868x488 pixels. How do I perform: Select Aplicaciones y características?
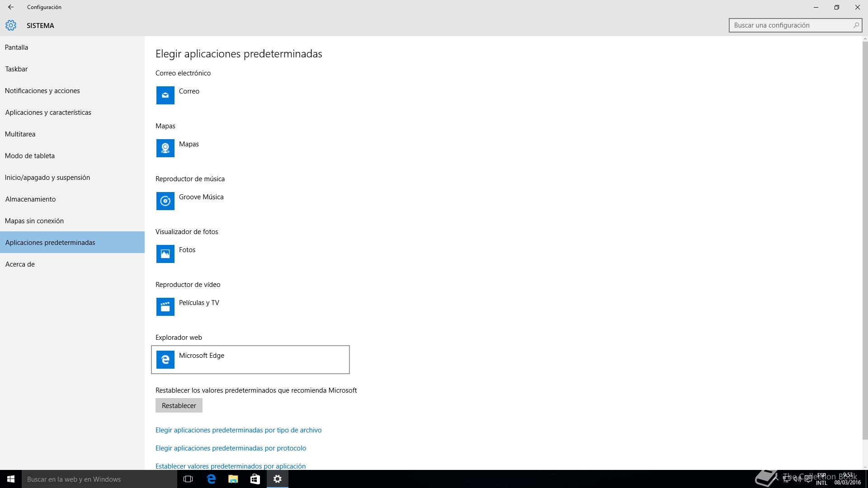coord(72,113)
